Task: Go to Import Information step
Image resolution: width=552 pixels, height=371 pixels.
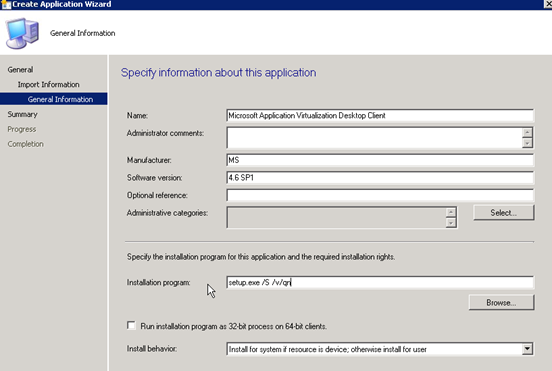Action: coord(49,84)
